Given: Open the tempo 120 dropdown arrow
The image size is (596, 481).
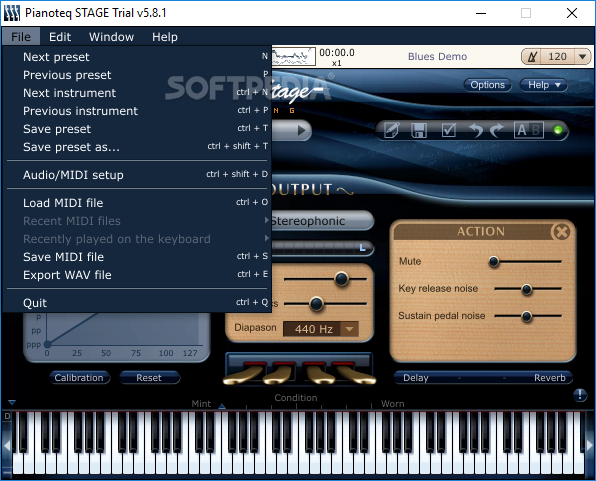Looking at the screenshot, I should (x=582, y=57).
